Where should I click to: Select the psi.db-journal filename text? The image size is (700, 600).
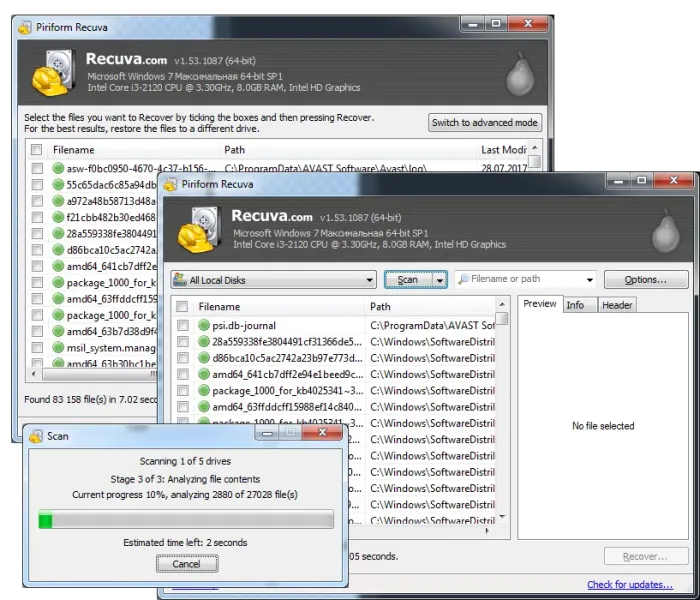(244, 326)
